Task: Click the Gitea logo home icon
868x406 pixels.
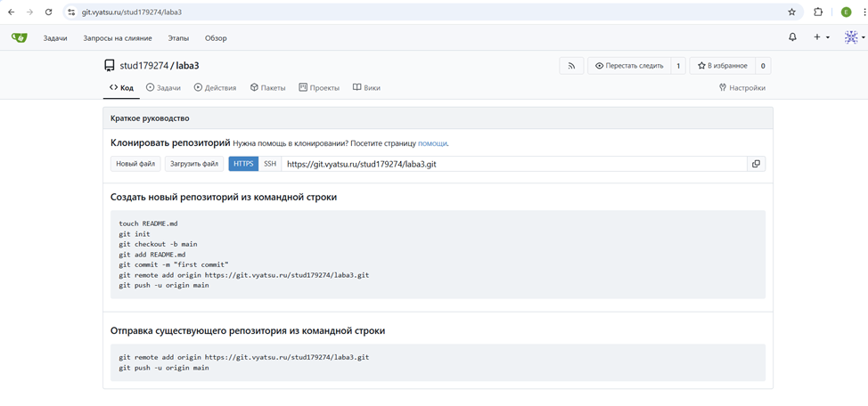Action: click(19, 38)
